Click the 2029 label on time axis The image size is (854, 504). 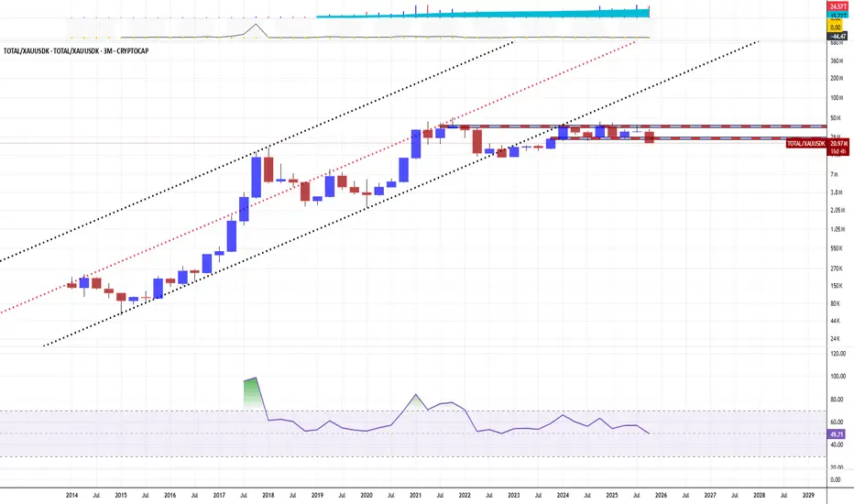(809, 496)
